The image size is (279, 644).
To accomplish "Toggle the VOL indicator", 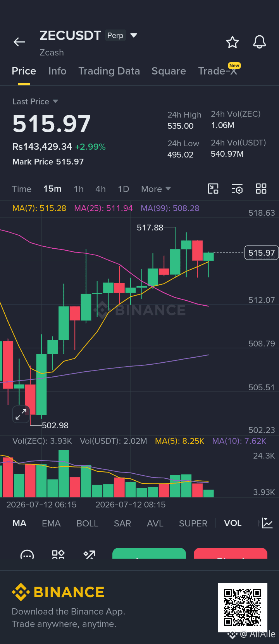I will (232, 523).
